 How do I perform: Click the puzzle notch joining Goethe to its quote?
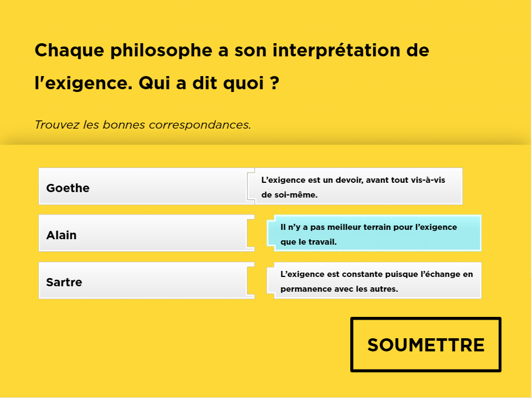point(251,187)
